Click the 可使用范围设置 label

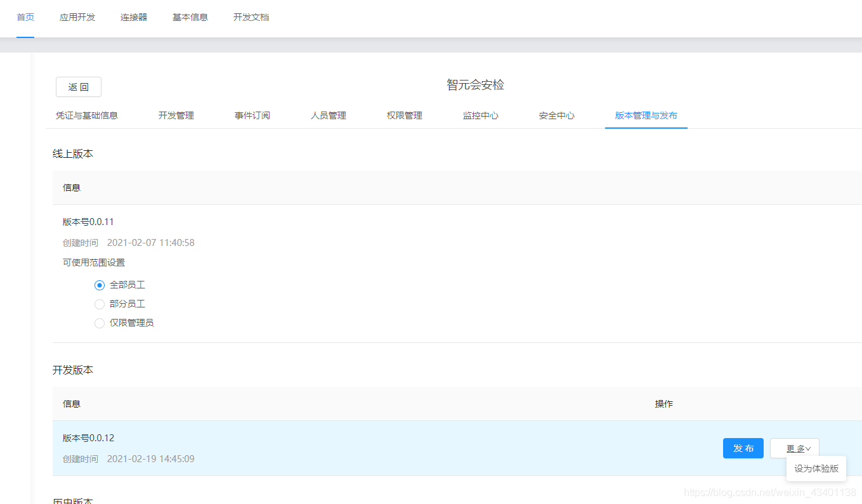(x=94, y=262)
